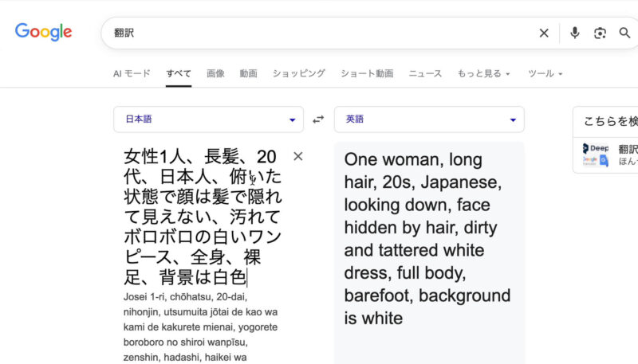Click the romanized text starting 'Josei 1-ri'
The image size is (638, 364).
[201, 327]
